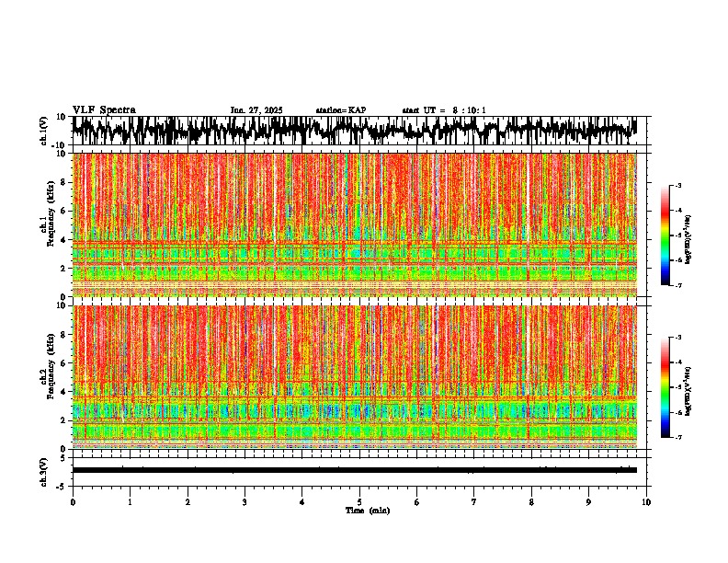Click the "Time (min)" x-axis label
Screen dimensions: 728x563
click(368, 511)
